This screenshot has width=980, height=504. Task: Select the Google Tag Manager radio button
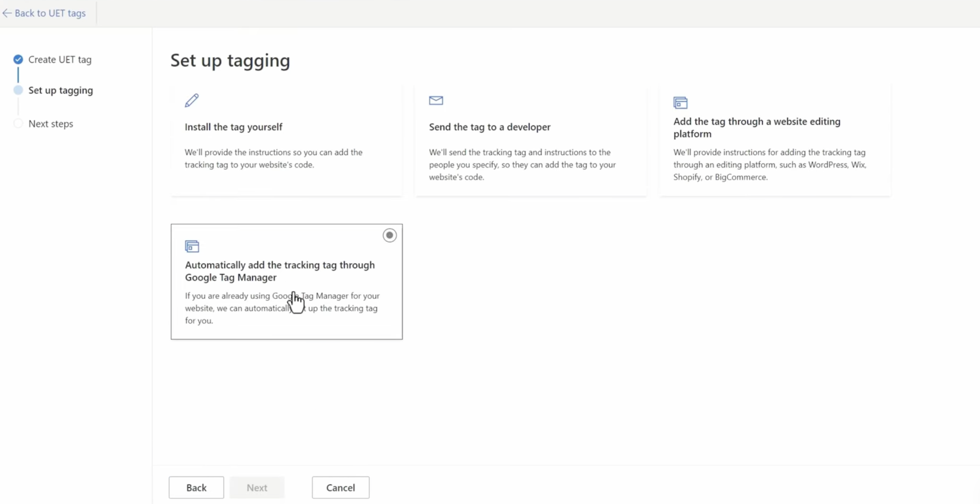click(x=390, y=235)
